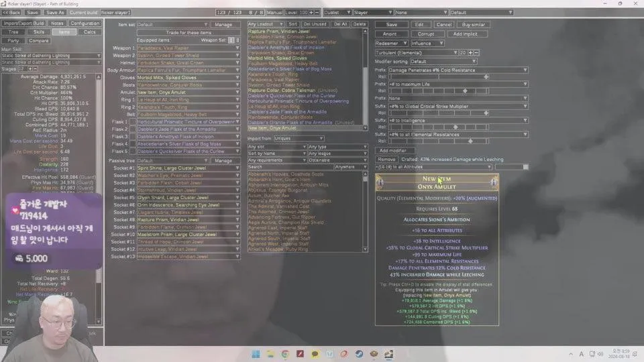This screenshot has width=644, height=362.
Task: Open the Party tab
Action: click(13, 41)
